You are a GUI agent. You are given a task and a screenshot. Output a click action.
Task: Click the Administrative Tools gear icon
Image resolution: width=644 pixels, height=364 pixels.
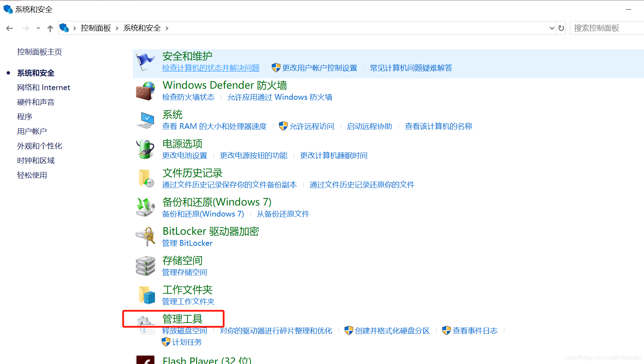pyautogui.click(x=145, y=325)
